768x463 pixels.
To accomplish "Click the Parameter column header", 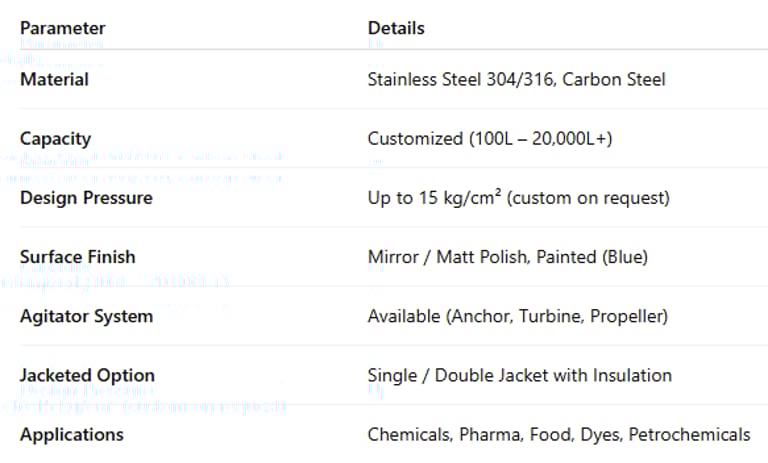I will tap(62, 28).
